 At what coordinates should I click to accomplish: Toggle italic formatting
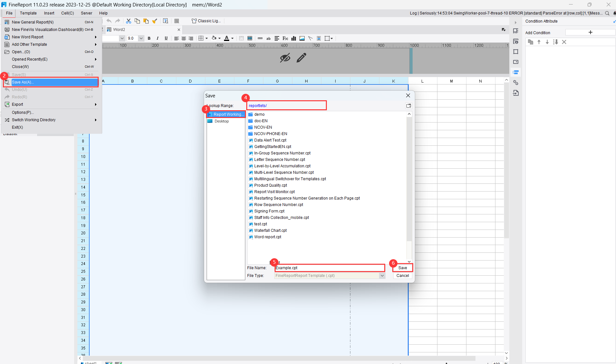[x=158, y=38]
